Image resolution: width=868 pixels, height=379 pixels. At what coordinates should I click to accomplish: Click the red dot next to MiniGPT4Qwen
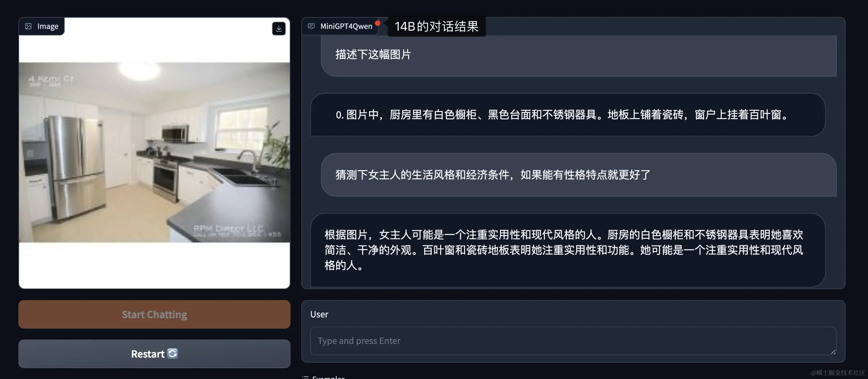pos(377,23)
